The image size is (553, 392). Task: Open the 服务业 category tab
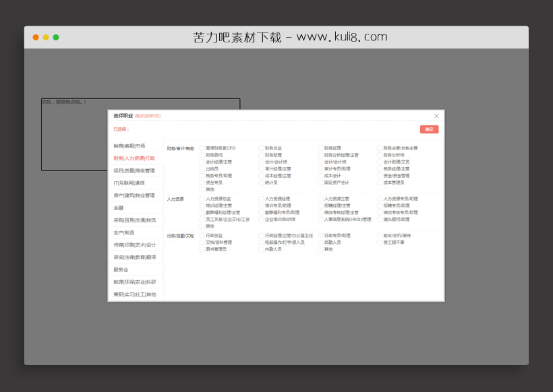tap(121, 269)
